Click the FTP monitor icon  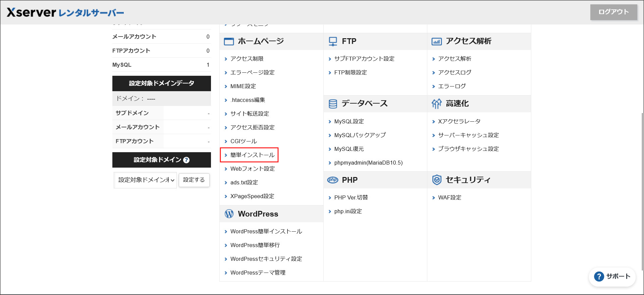pos(333,42)
